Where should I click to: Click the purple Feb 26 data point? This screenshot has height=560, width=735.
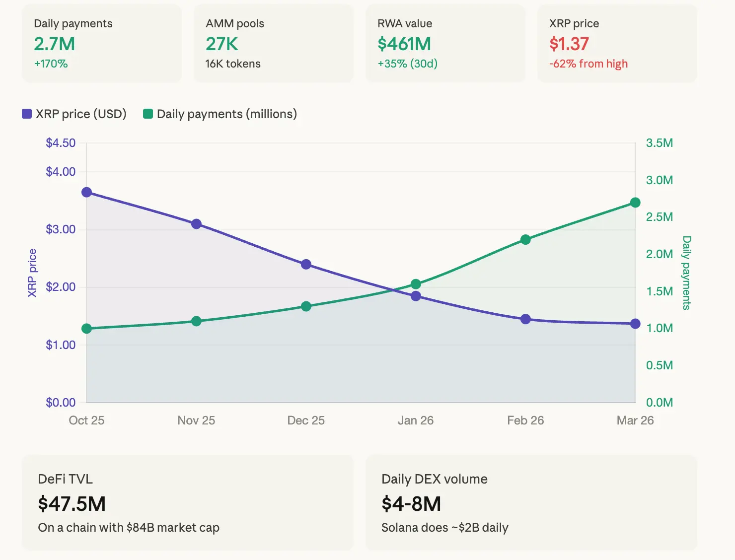[525, 319]
